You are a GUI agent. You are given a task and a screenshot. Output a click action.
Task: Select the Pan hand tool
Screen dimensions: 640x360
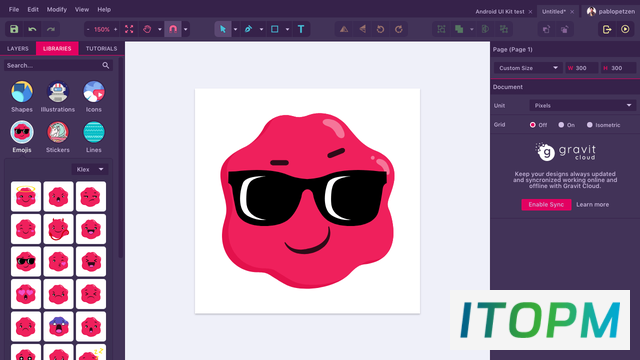[147, 29]
